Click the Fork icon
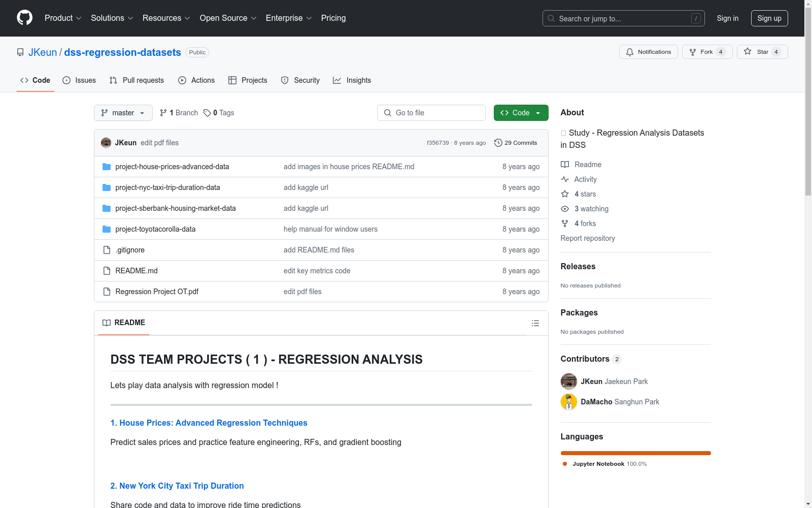 (x=693, y=52)
